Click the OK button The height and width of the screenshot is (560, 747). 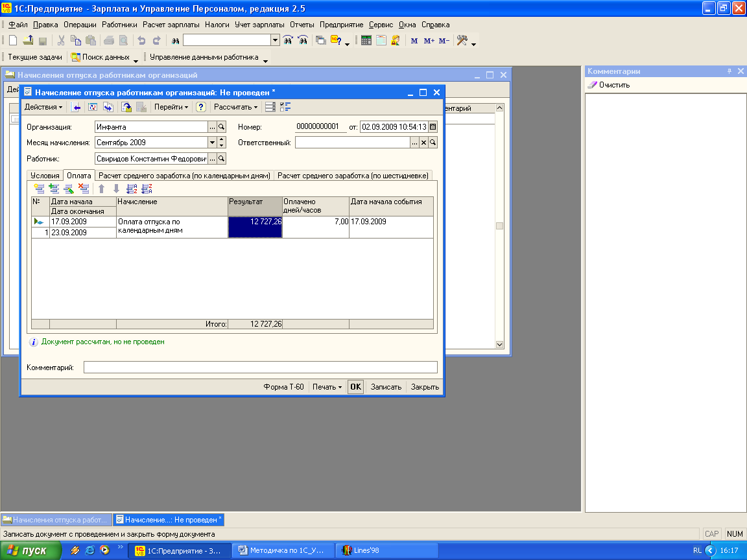(x=355, y=387)
